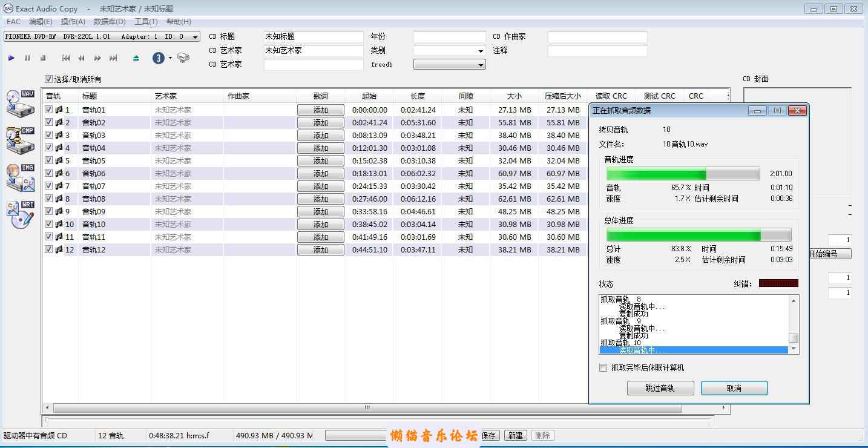The height and width of the screenshot is (448, 868).
Task: Click the skip to next track icon
Action: [113, 58]
